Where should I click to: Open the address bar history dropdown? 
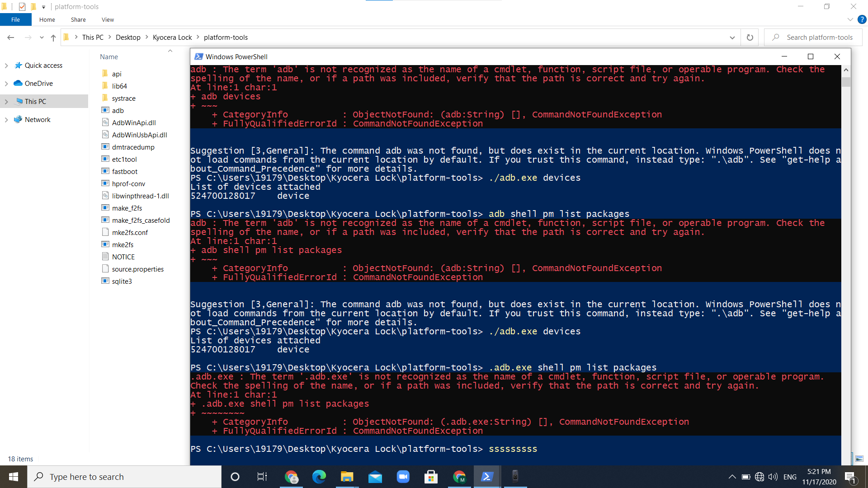pyautogui.click(x=732, y=38)
